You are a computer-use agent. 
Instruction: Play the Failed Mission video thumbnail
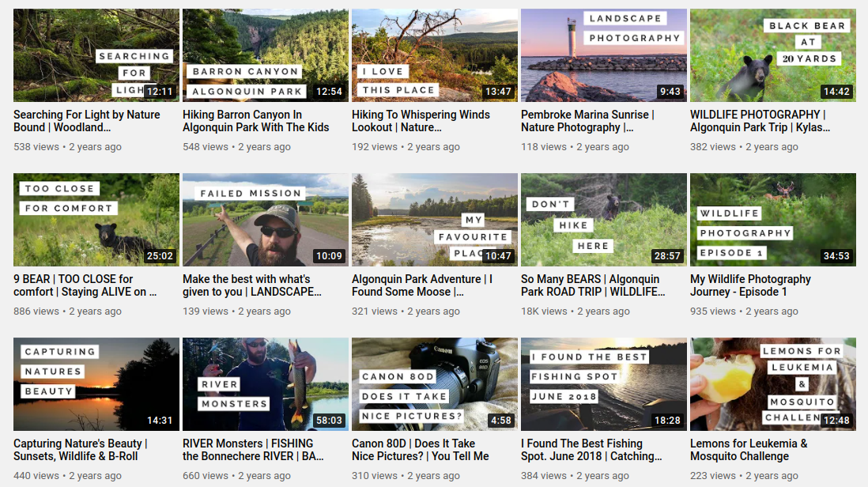click(266, 220)
